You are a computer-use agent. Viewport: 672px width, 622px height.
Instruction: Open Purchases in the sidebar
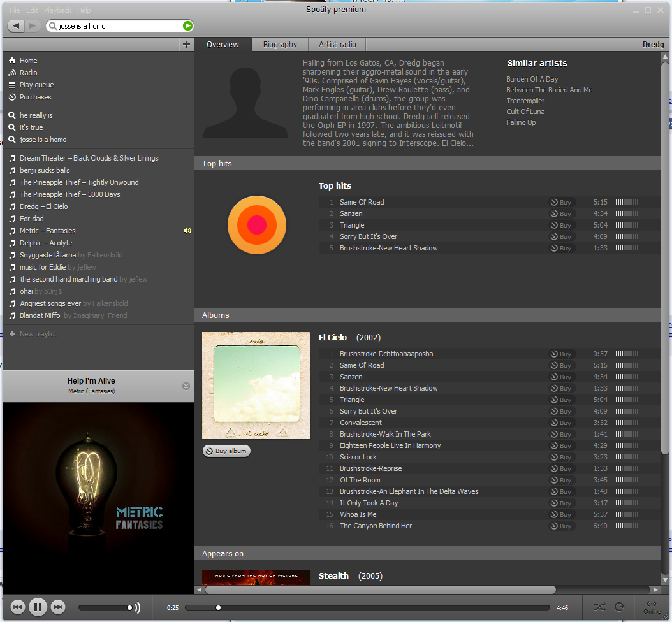(29, 97)
